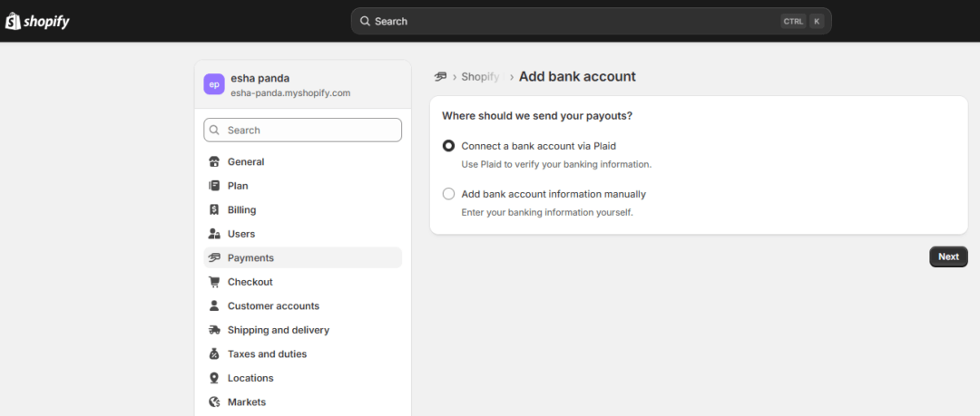Open General settings
Viewport: 980px width, 416px height.
(x=302, y=161)
